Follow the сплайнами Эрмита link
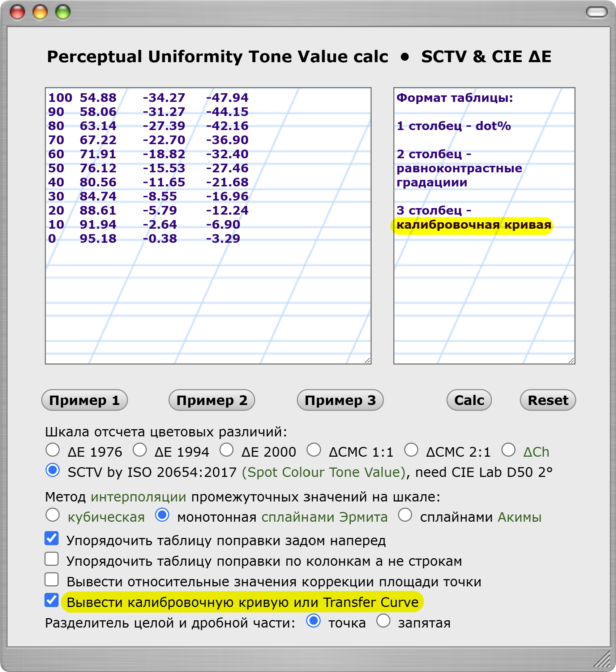The image size is (616, 672). tap(324, 517)
